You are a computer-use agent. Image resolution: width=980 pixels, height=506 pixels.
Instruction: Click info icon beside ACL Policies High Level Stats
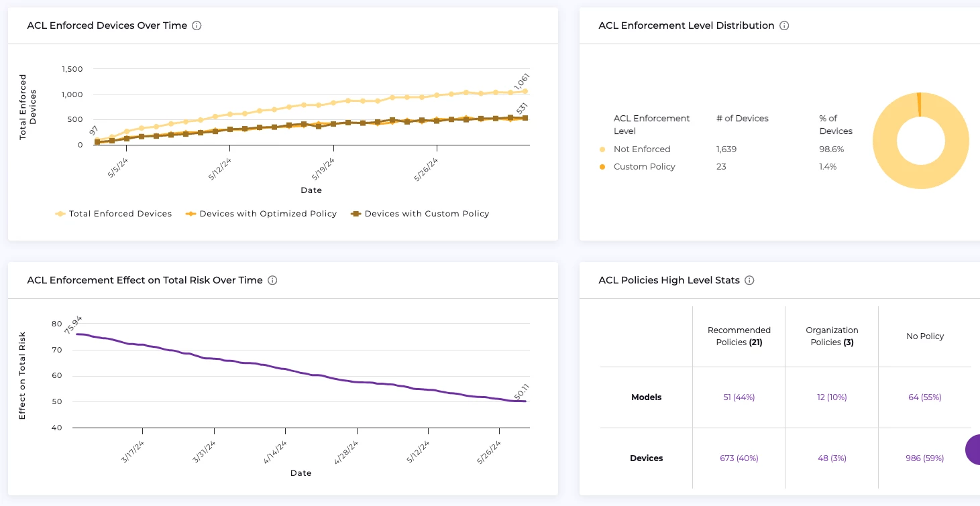[x=749, y=281]
